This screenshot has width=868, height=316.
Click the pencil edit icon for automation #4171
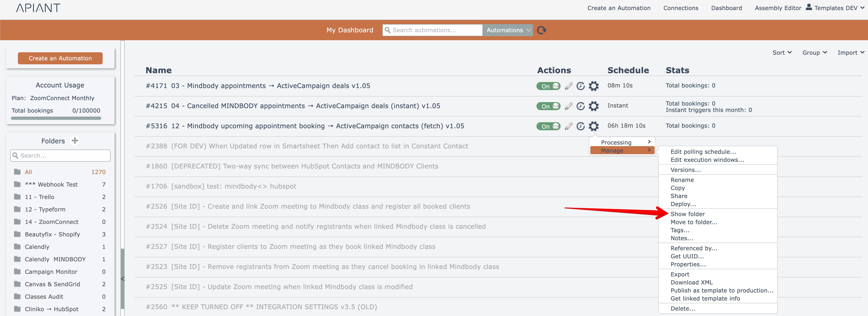pyautogui.click(x=568, y=86)
